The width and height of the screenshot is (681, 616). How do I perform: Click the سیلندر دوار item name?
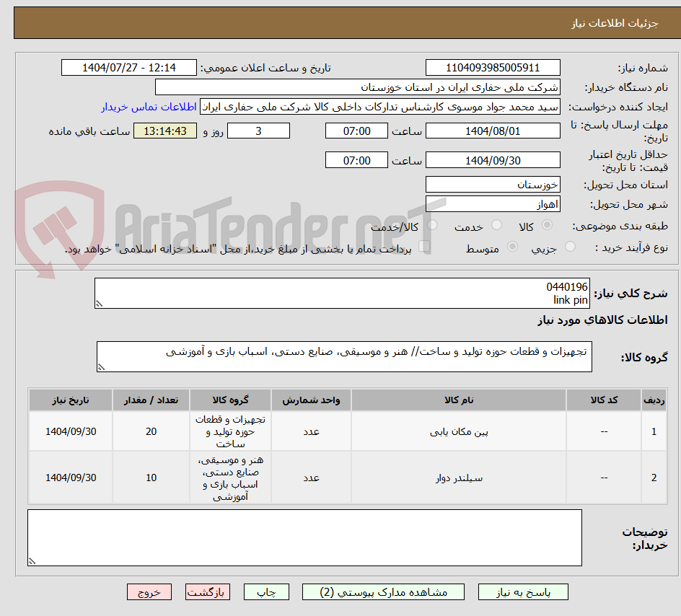[x=459, y=478]
